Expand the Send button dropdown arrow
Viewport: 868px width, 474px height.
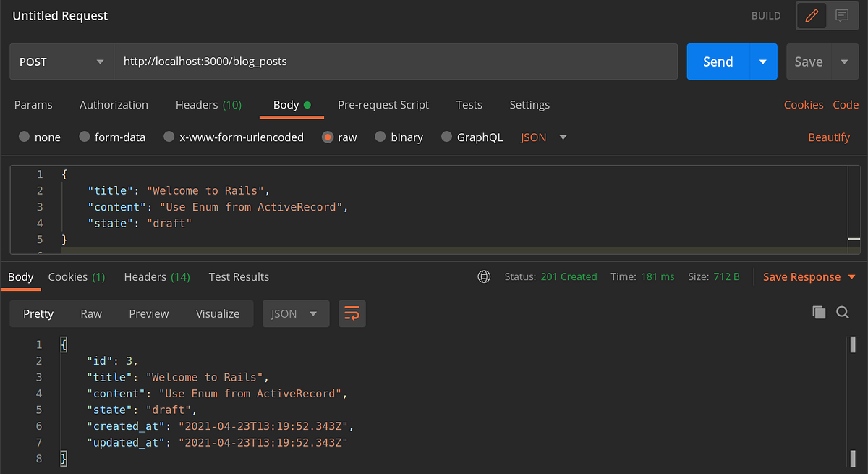(762, 62)
